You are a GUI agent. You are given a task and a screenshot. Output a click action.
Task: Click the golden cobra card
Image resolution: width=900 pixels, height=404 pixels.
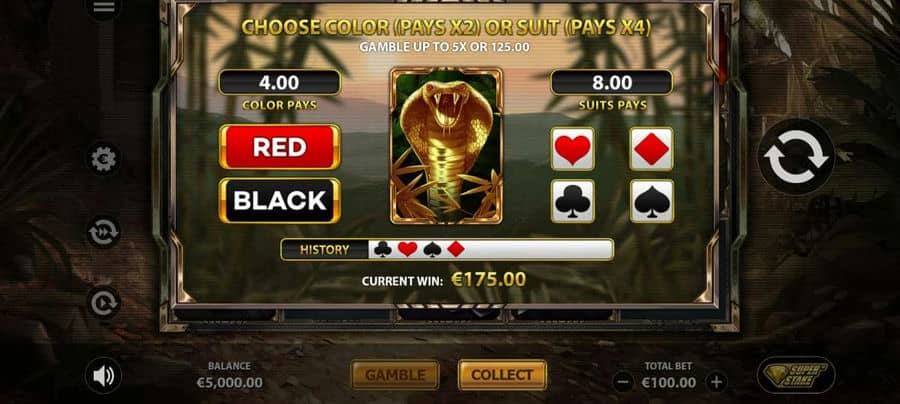pyautogui.click(x=447, y=146)
